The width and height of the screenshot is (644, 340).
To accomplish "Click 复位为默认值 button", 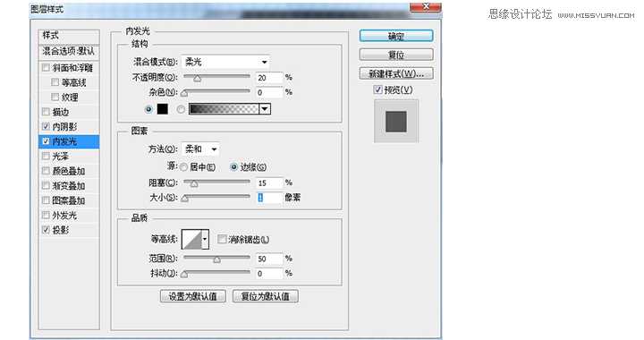I will (266, 296).
